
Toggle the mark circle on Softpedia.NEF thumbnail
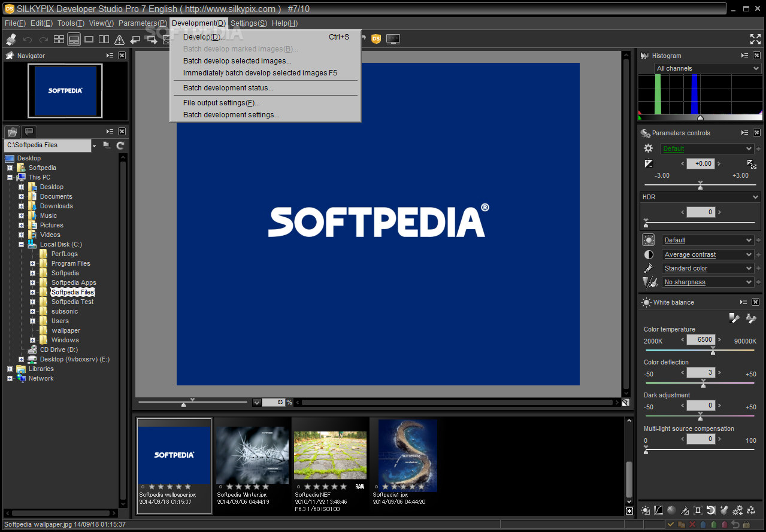click(x=298, y=487)
